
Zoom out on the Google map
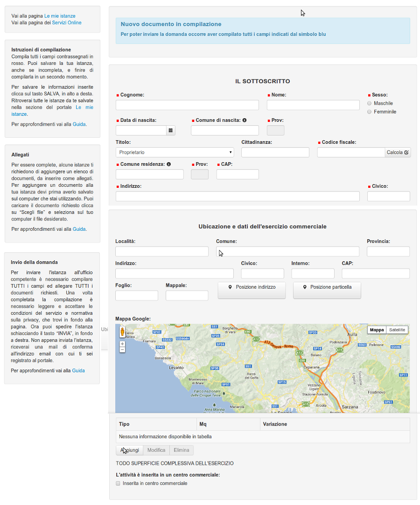[122, 350]
